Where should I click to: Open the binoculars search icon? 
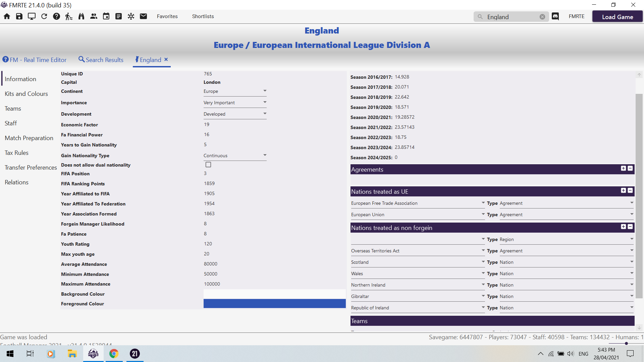coord(81,16)
